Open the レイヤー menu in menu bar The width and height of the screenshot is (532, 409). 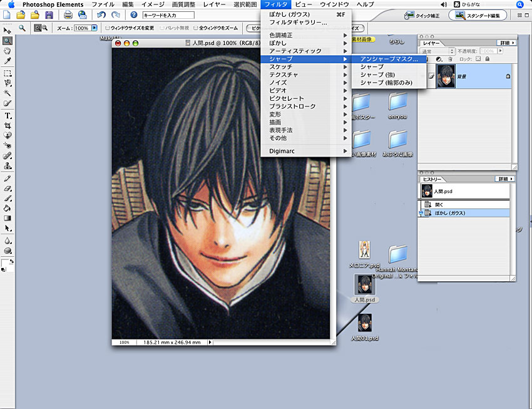tap(214, 4)
